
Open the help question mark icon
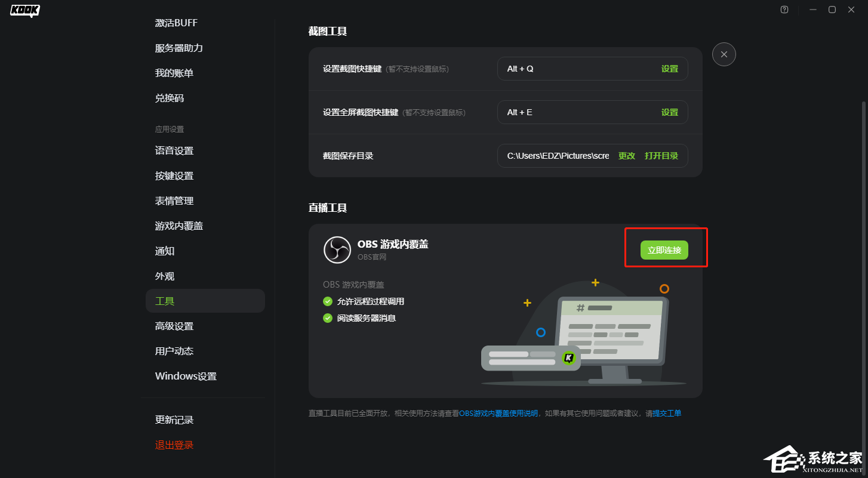[x=784, y=10]
